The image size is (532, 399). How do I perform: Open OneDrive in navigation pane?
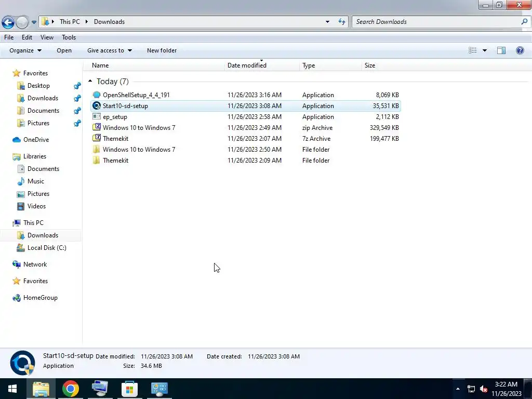(36, 140)
